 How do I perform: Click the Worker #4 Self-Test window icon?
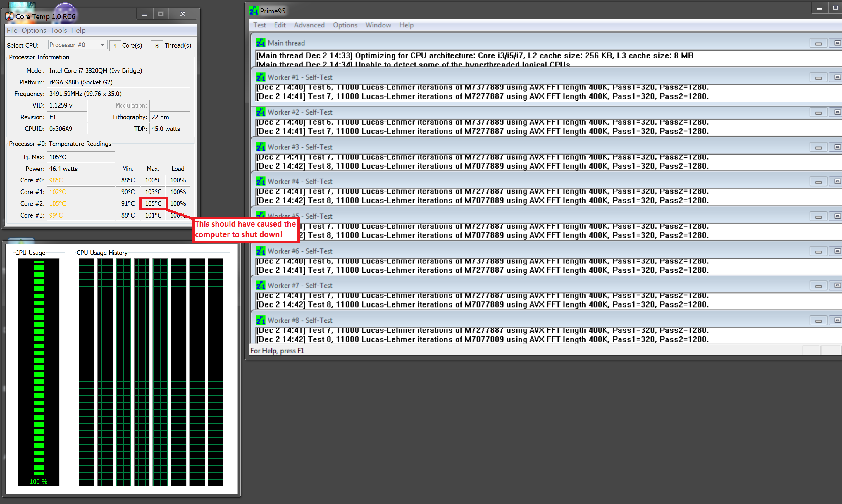(261, 181)
